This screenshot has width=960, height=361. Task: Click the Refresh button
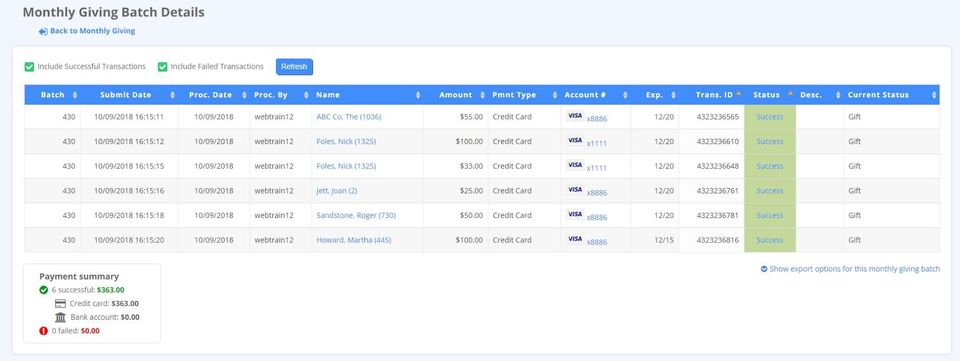click(294, 67)
